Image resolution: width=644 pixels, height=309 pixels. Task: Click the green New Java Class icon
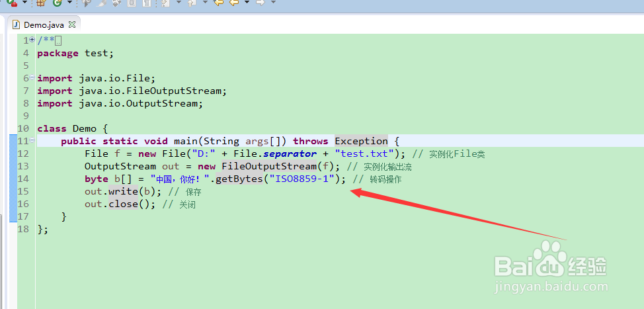57,3
